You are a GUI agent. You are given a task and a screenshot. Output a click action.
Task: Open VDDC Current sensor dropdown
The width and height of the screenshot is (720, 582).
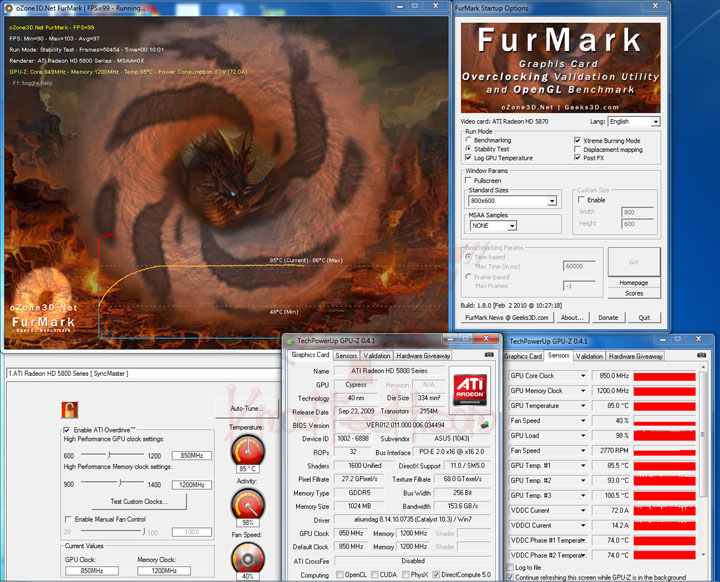click(x=583, y=510)
